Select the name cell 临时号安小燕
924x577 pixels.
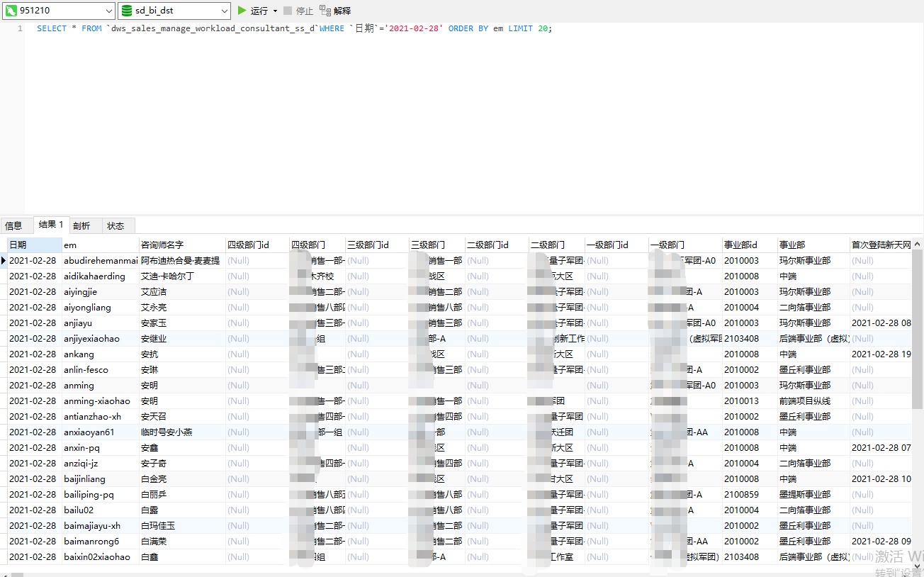click(x=182, y=432)
